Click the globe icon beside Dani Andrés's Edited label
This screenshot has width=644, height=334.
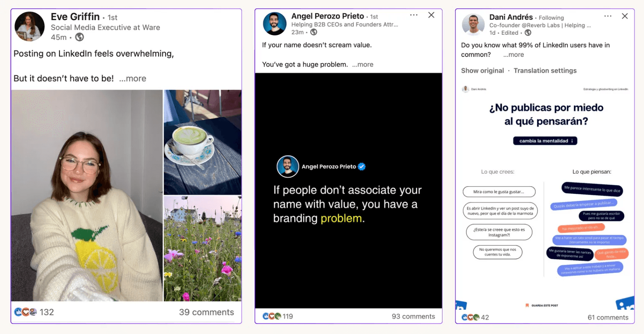click(527, 33)
